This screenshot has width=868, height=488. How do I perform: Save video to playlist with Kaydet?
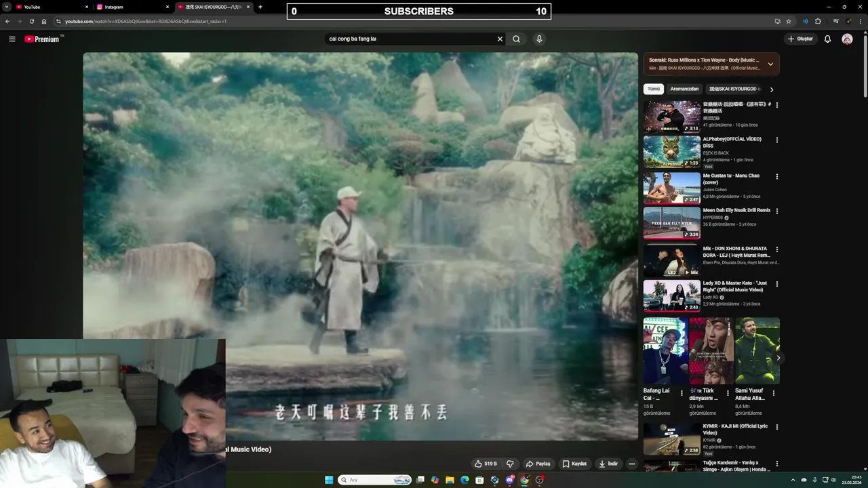click(x=574, y=464)
